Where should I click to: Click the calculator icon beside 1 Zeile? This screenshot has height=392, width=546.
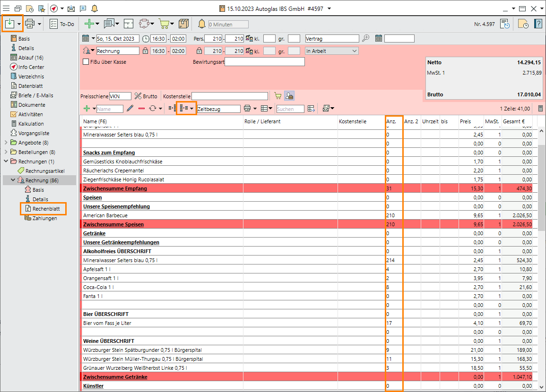pyautogui.click(x=541, y=109)
